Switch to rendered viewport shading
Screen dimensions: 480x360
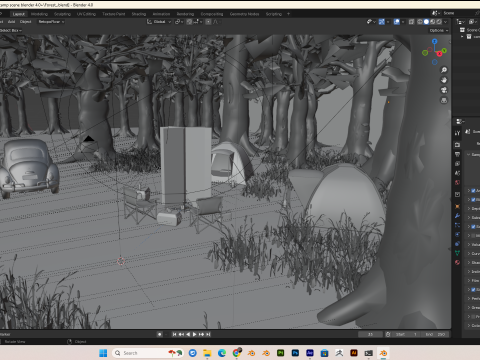tap(439, 22)
